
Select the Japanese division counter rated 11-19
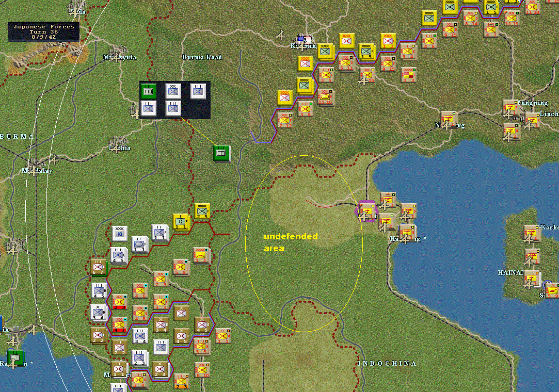click(x=512, y=18)
